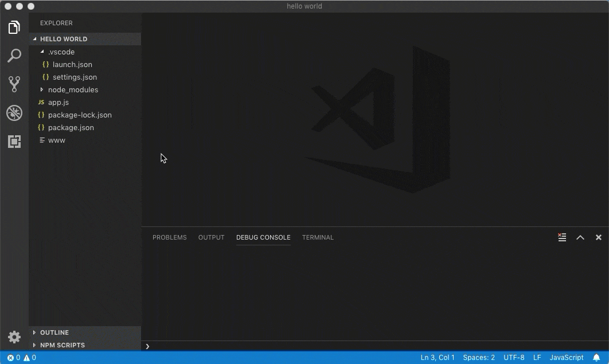This screenshot has width=609, height=364.
Task: Click the filter icon in the debug console panel
Action: point(562,237)
